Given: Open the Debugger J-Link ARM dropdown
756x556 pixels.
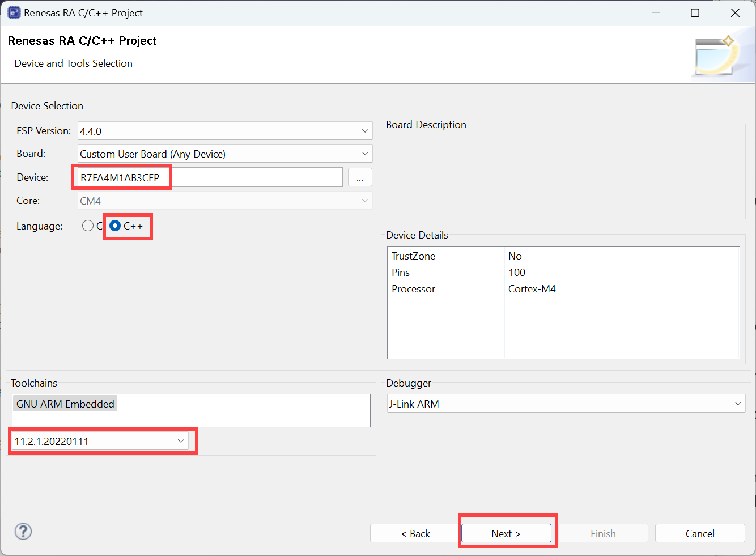Looking at the screenshot, I should coord(566,404).
